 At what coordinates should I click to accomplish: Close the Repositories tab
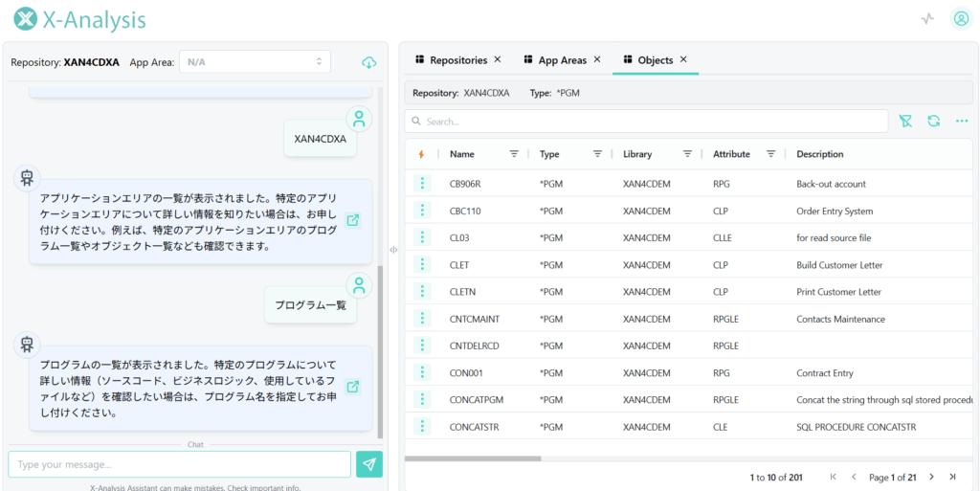click(x=498, y=59)
